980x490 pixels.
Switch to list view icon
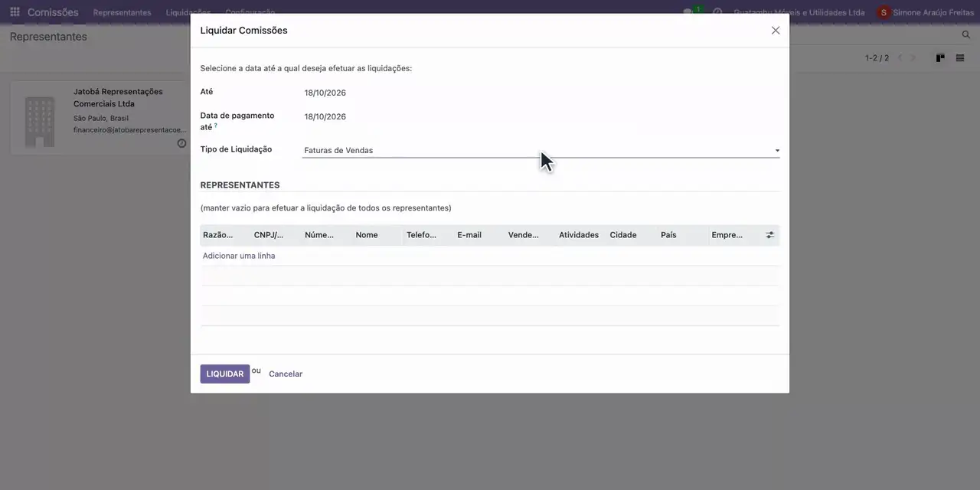960,58
